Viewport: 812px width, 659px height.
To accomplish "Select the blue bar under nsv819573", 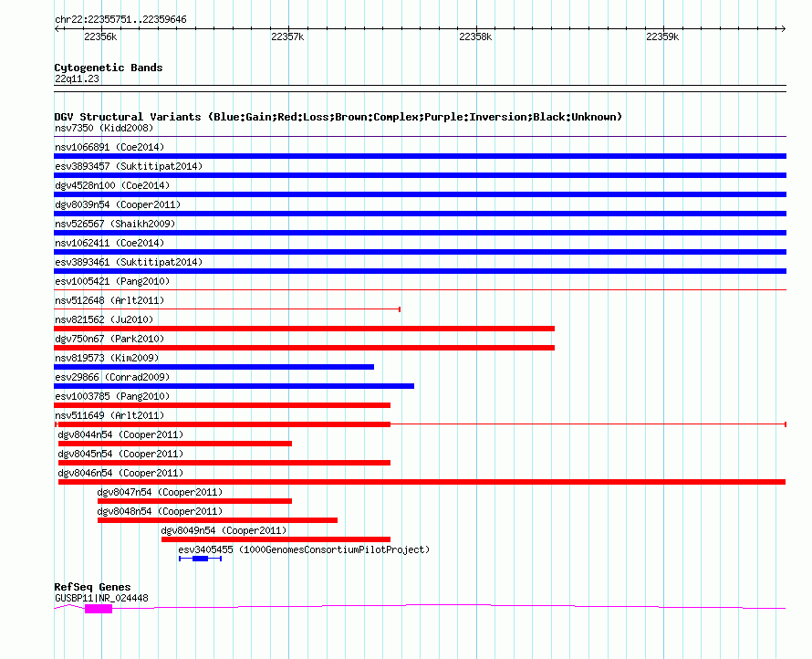I will 213,367.
